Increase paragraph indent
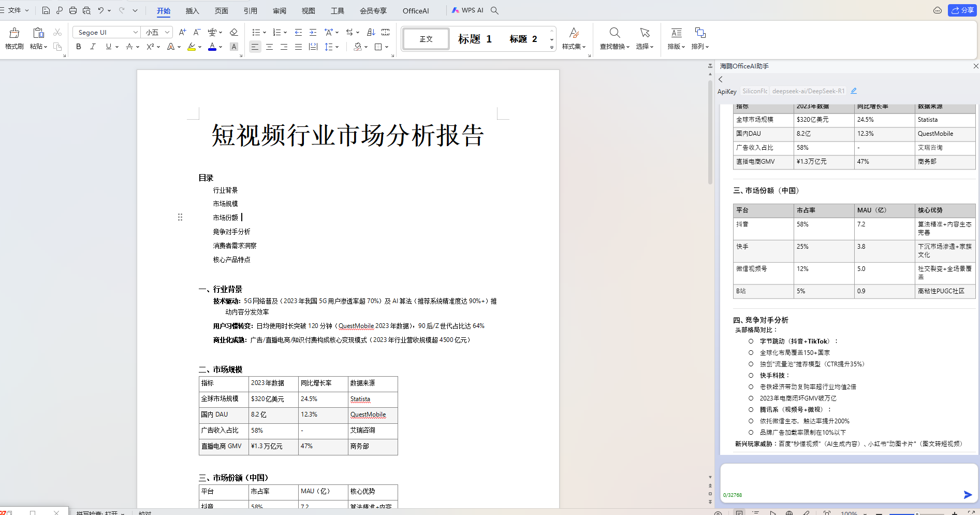Image resolution: width=980 pixels, height=515 pixels. point(313,32)
